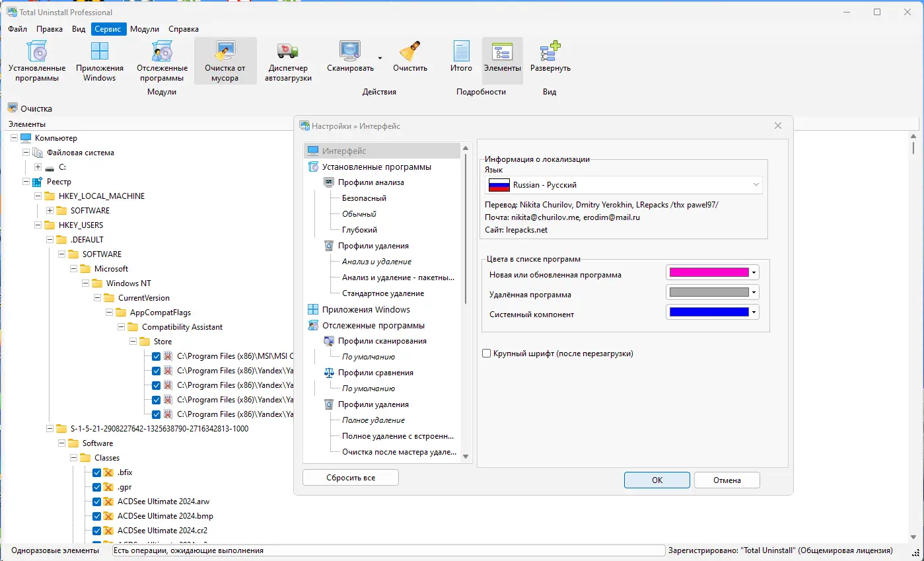924x561 pixels.
Task: Open the Сервис menu
Action: pos(108,28)
